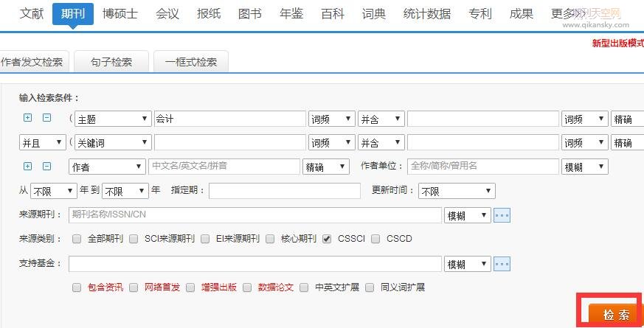Enable the 核心期刊 checkbox
Screen dimensions: 644x328
click(270, 239)
